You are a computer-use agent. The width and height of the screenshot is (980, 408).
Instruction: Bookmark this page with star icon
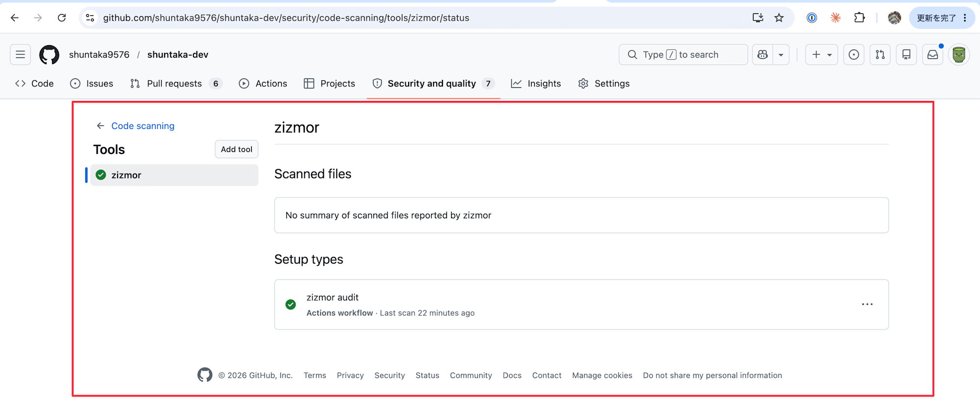click(779, 18)
